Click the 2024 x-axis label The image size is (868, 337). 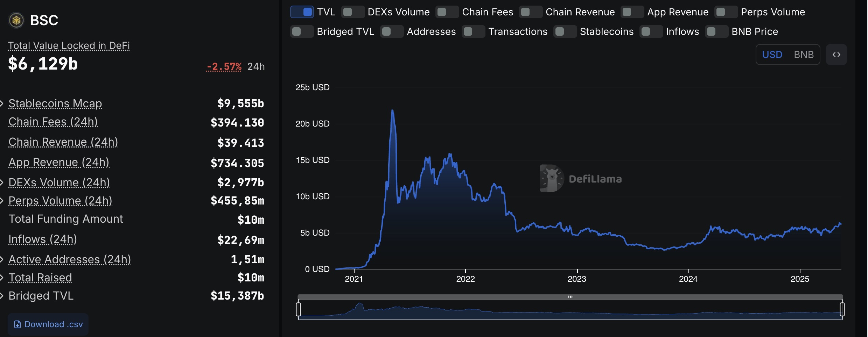688,279
